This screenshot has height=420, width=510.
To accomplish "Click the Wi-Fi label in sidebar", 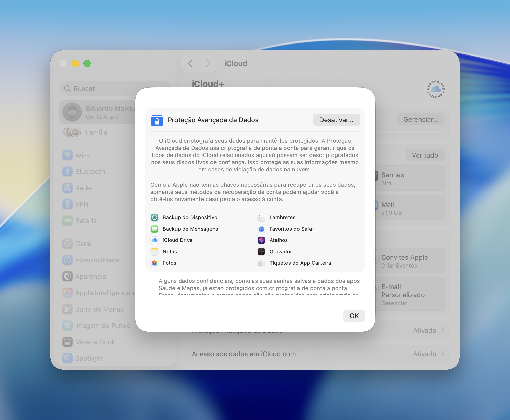I will point(83,155).
